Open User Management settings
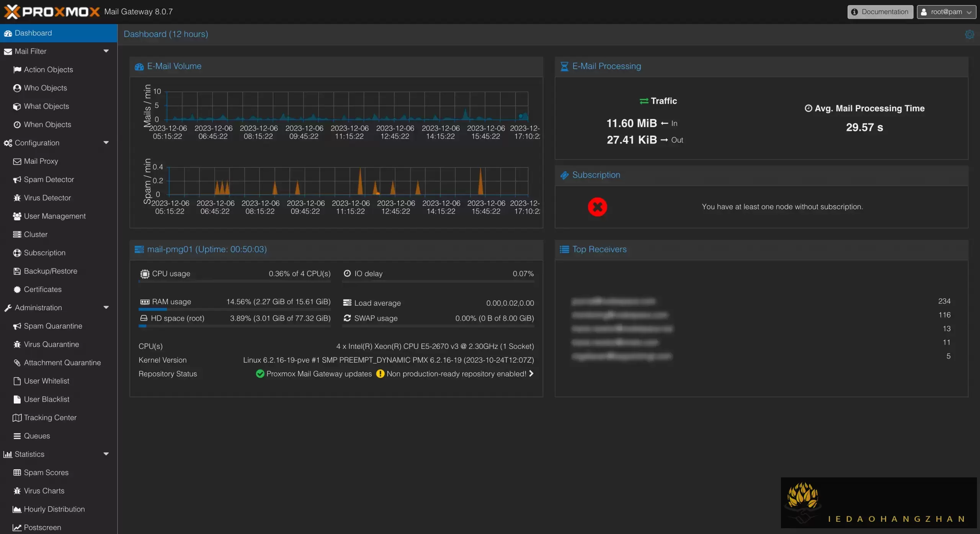 coord(59,217)
